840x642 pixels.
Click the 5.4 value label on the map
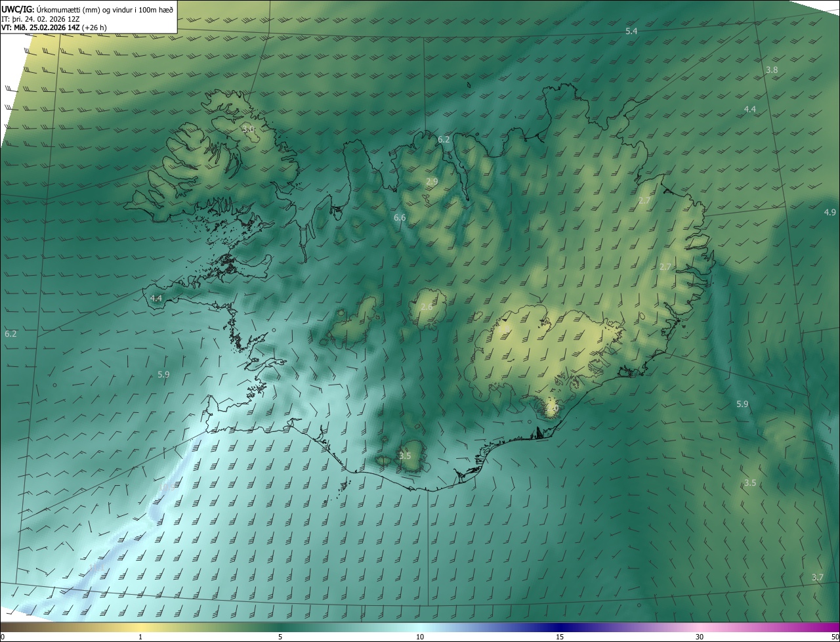tap(631, 32)
